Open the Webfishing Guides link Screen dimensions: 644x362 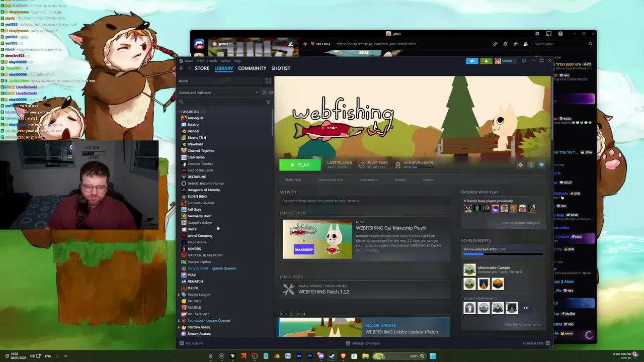click(x=400, y=179)
